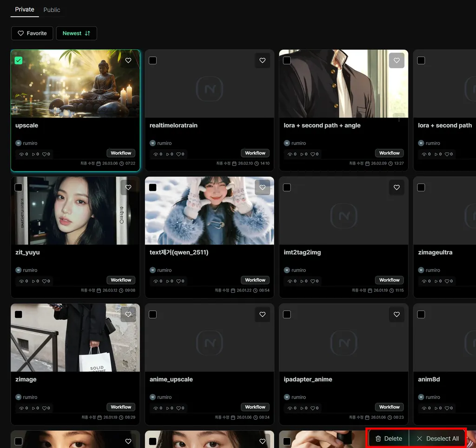Click author rumiro on upscale card

pyautogui.click(x=26, y=143)
